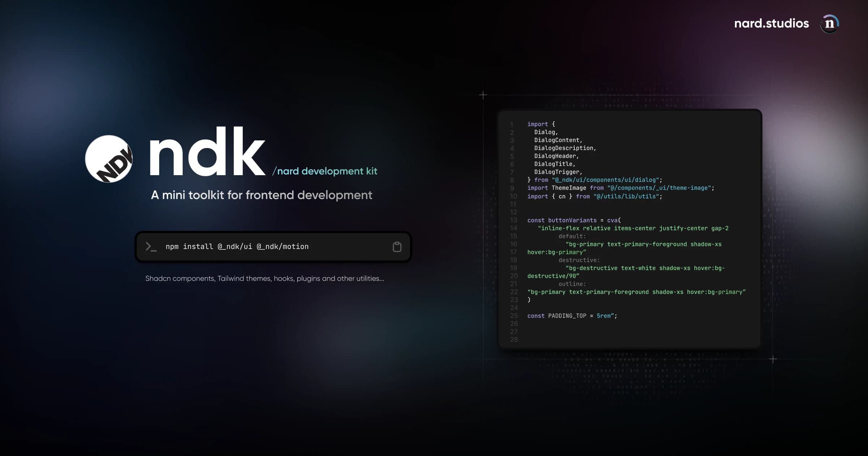Click line number 13 in the code snippet
The width and height of the screenshot is (868, 456).
coord(514,220)
